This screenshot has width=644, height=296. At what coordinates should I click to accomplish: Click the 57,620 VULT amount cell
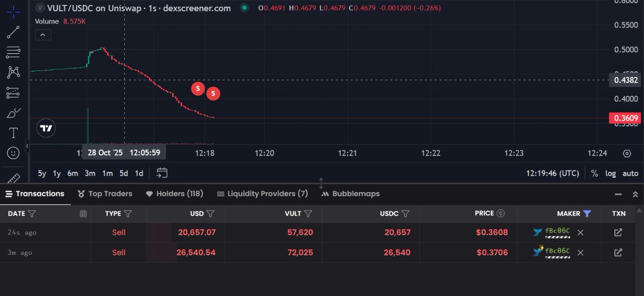click(x=300, y=233)
